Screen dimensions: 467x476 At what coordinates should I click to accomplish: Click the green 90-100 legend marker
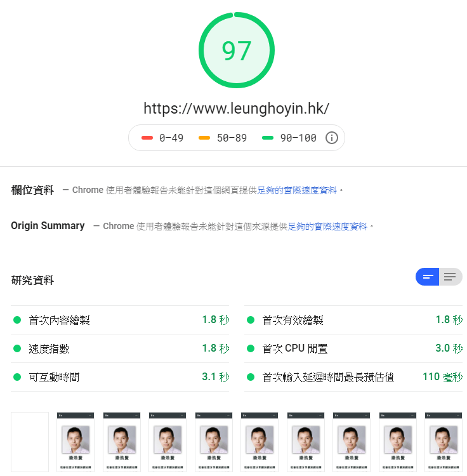(268, 138)
